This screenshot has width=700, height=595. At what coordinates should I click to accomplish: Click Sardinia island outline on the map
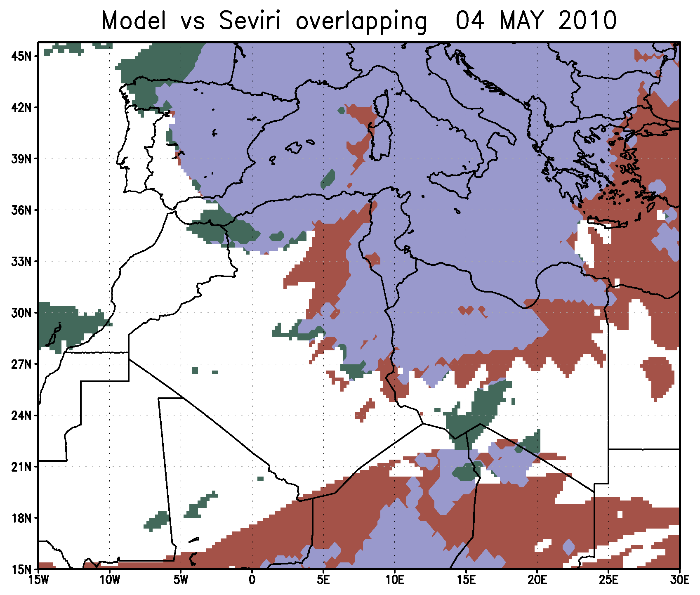(x=380, y=139)
